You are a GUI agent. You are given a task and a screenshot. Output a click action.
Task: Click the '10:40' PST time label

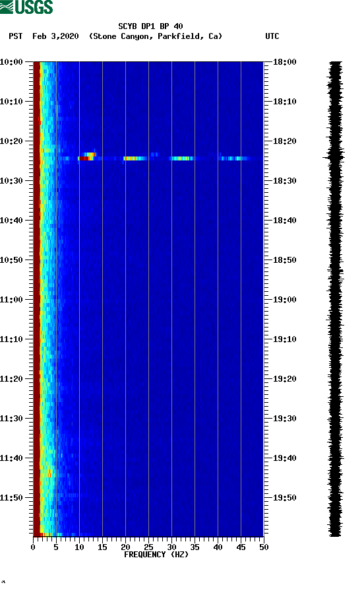point(11,221)
